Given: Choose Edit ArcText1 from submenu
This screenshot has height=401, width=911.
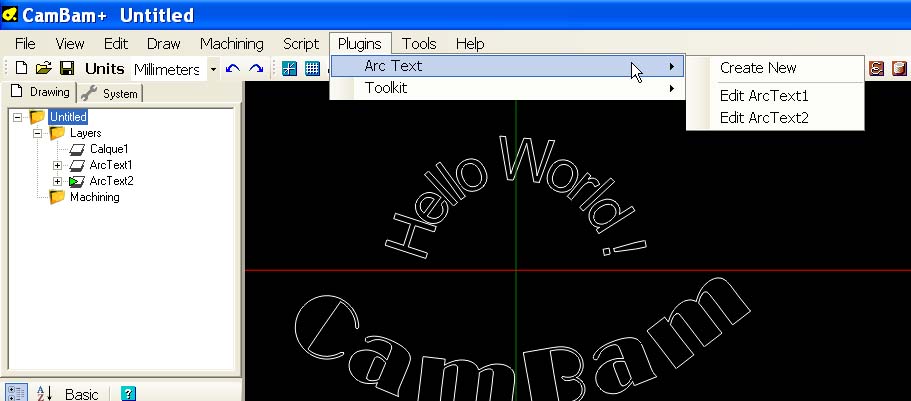Looking at the screenshot, I should click(x=774, y=96).
